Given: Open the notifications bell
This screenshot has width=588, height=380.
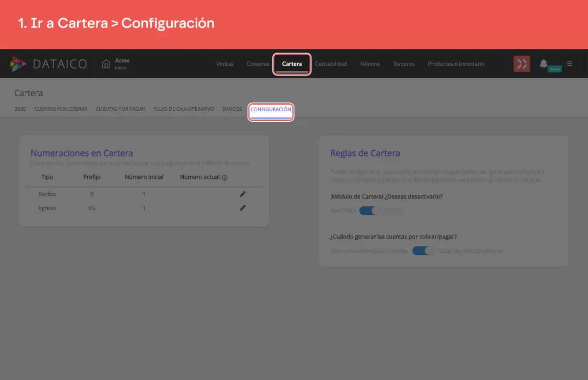Looking at the screenshot, I should coord(543,63).
